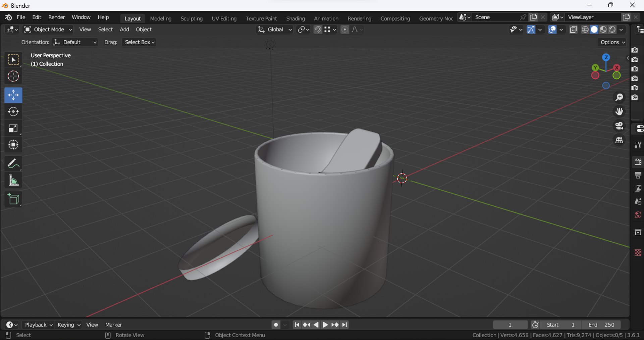Switch to the Sculpting workspace tab
The image size is (644, 340).
point(192,18)
